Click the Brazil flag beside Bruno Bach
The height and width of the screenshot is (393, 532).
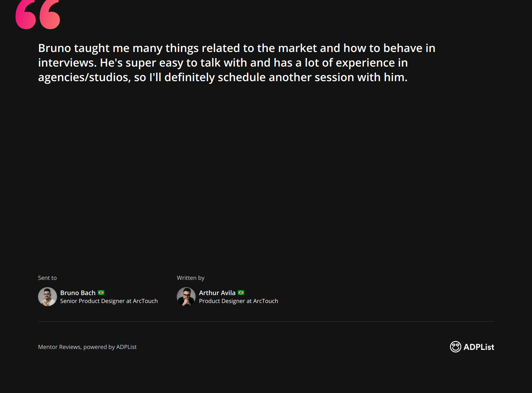point(101,293)
